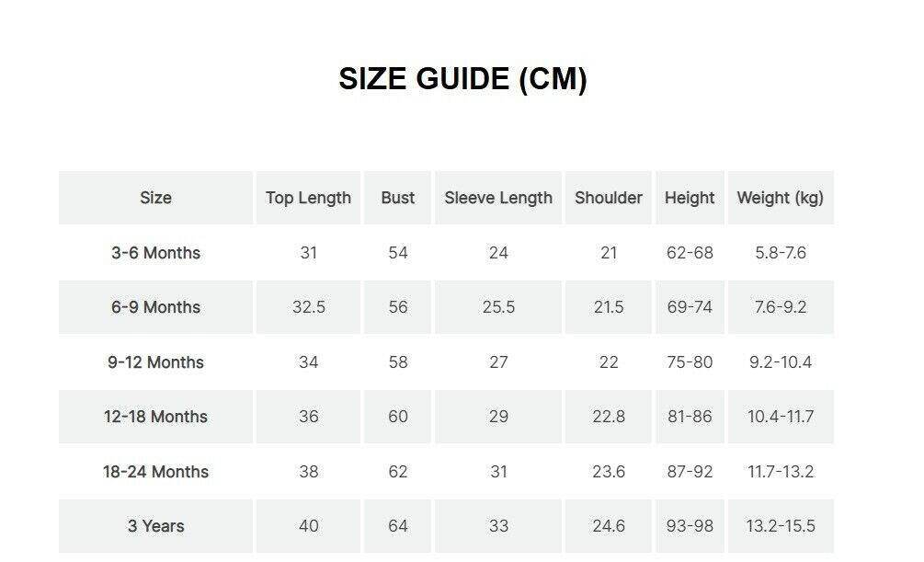
Task: Select the 9-12 Months size row label
Action: tap(155, 362)
